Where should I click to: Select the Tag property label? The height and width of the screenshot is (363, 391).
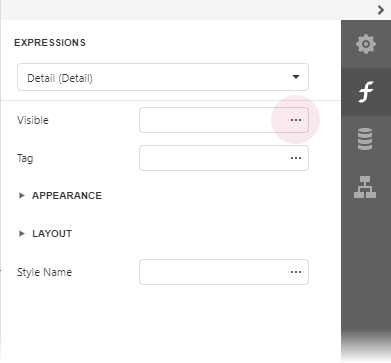(x=25, y=158)
